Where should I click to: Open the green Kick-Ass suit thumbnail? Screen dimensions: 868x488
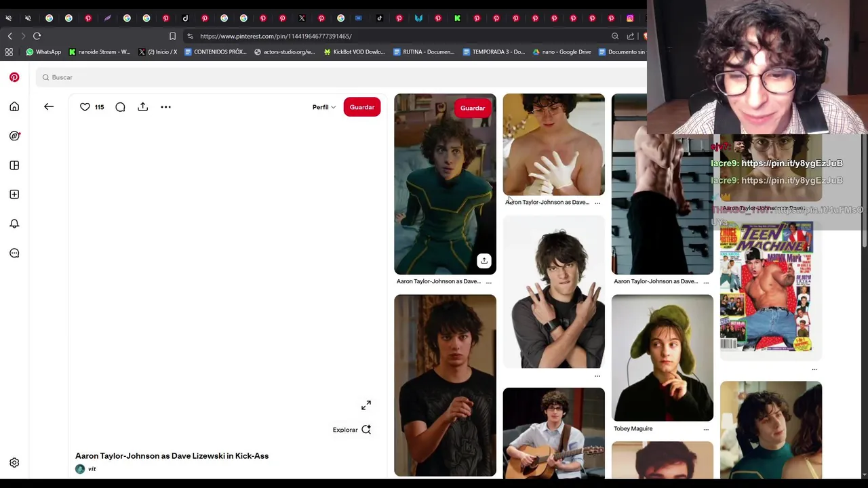click(445, 184)
